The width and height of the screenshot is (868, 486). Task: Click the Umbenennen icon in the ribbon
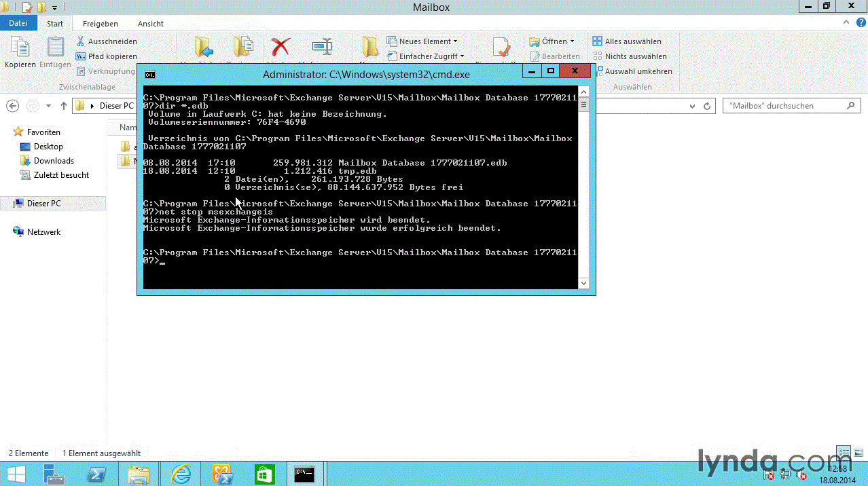[x=322, y=48]
